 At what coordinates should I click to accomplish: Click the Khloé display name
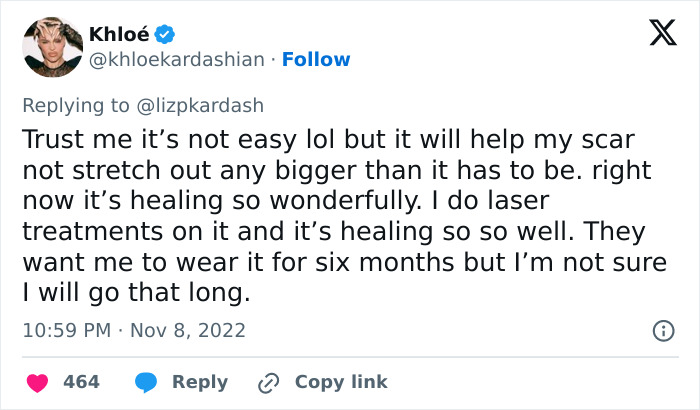coord(118,35)
